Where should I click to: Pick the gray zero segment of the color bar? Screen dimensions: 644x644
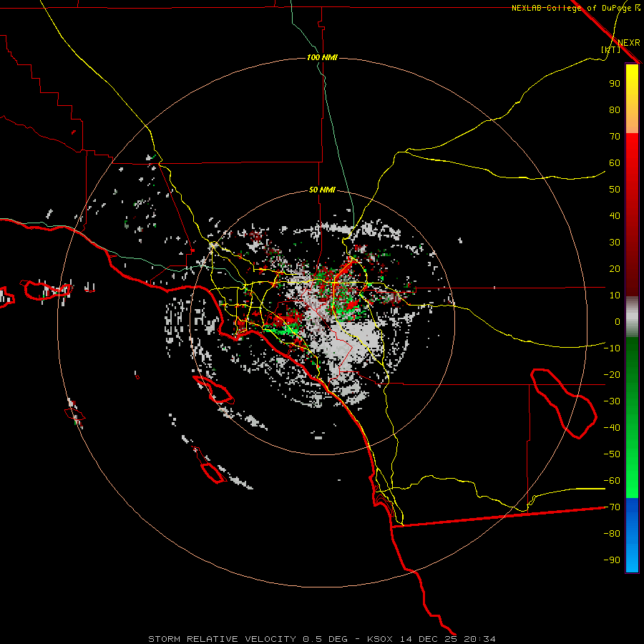point(632,317)
